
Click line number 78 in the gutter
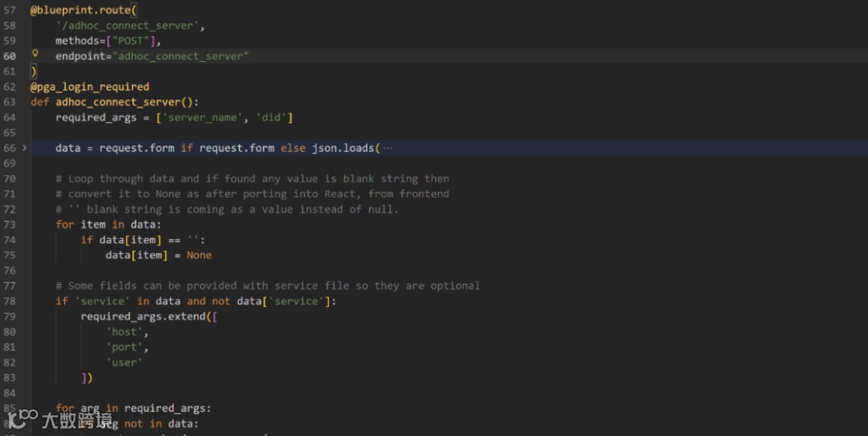pos(10,301)
